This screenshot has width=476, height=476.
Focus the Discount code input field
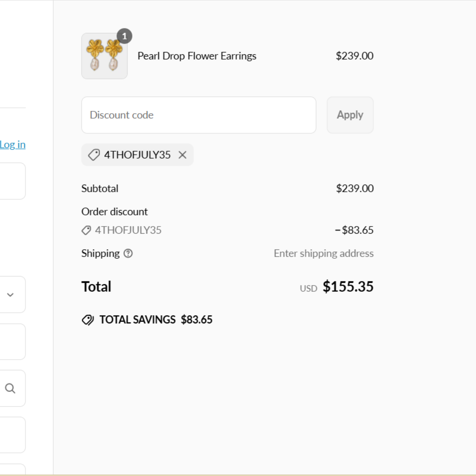click(199, 115)
